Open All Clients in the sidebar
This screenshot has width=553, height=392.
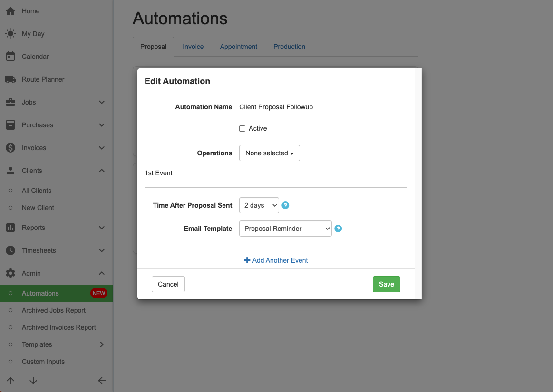[x=37, y=191]
